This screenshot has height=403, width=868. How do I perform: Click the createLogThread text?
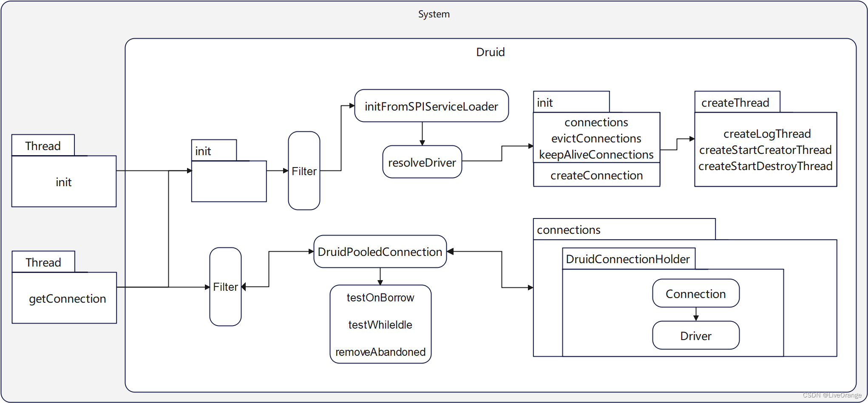coord(767,134)
